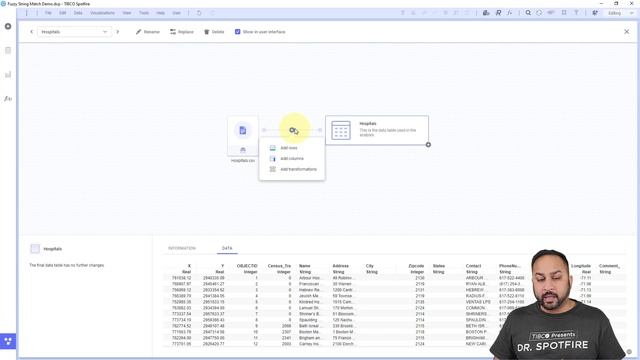640x360 pixels.
Task: Click the OBJECTID column header
Action: [247, 266]
